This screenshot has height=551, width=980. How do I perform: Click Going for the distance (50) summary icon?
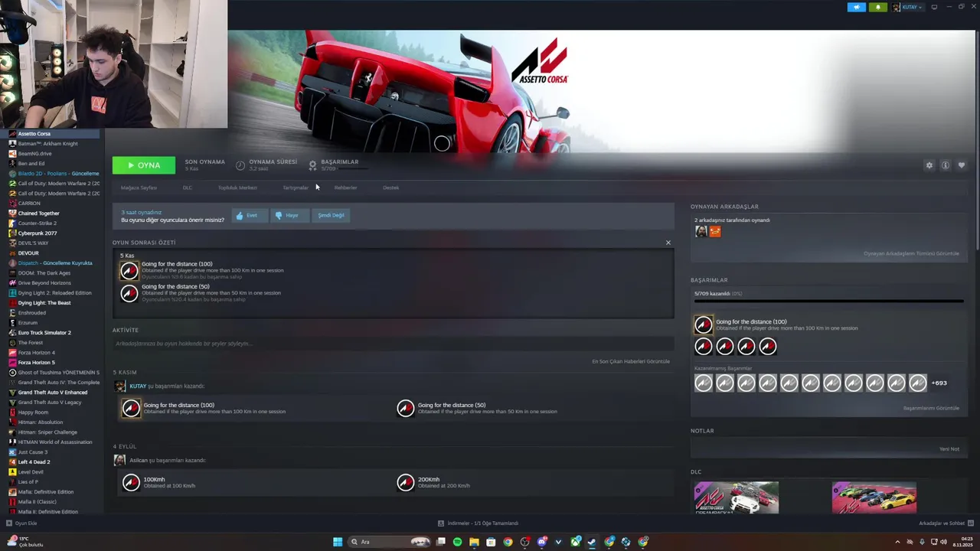pos(129,293)
